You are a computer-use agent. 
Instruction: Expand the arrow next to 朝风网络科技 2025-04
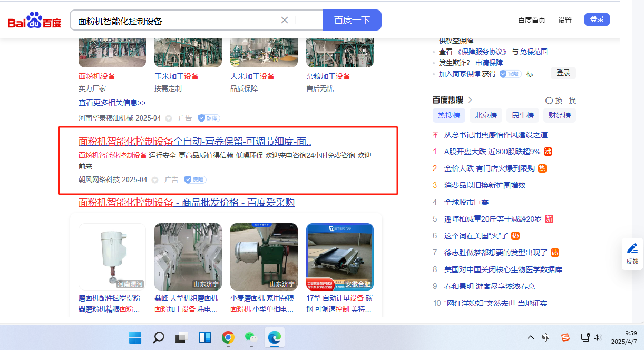[155, 180]
